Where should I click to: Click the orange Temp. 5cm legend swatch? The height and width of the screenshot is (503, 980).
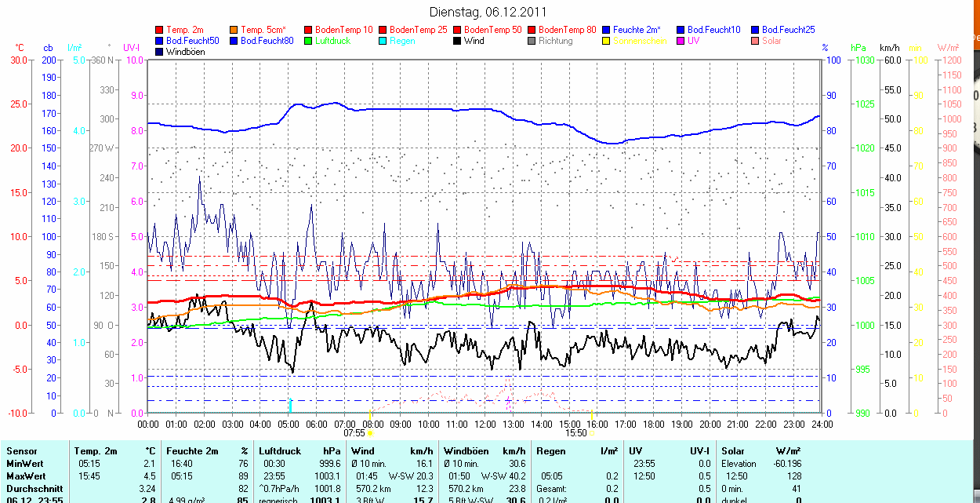click(234, 30)
